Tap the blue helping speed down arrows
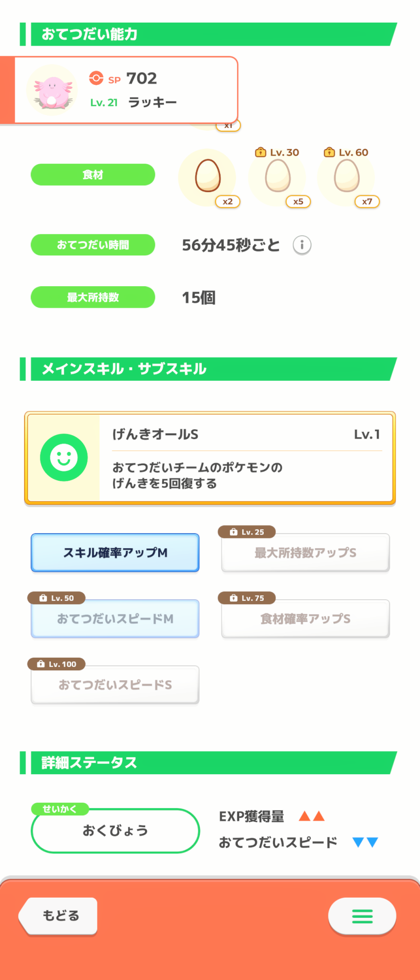 (x=365, y=842)
